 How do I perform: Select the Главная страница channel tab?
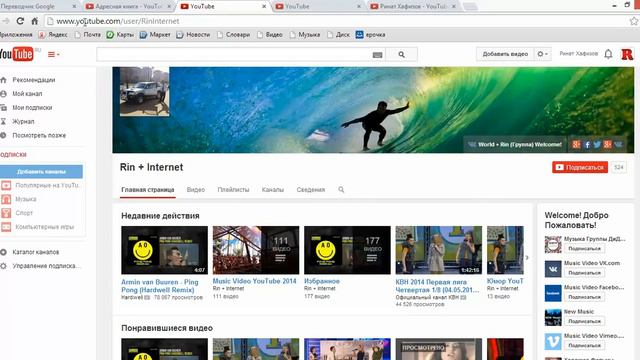point(148,190)
